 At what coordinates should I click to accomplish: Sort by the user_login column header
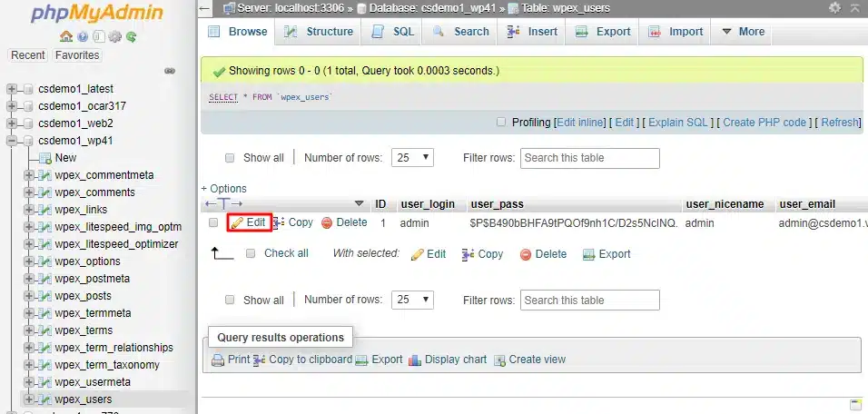[428, 204]
